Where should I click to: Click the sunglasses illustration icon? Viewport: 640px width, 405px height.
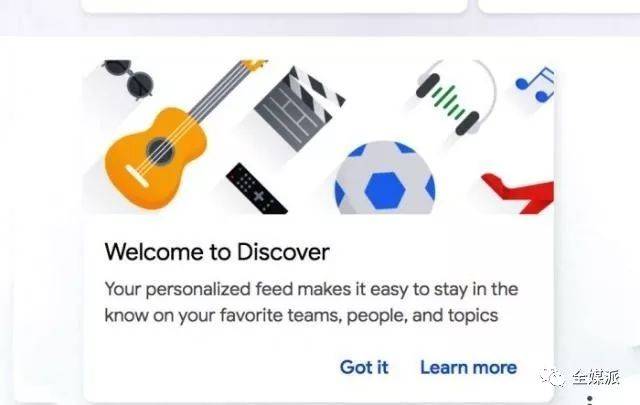click(129, 78)
